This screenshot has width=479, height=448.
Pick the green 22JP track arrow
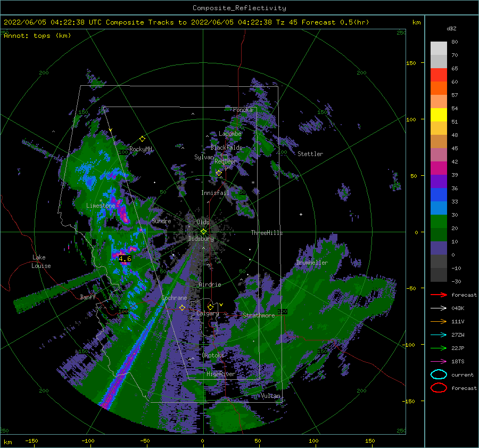tap(439, 348)
